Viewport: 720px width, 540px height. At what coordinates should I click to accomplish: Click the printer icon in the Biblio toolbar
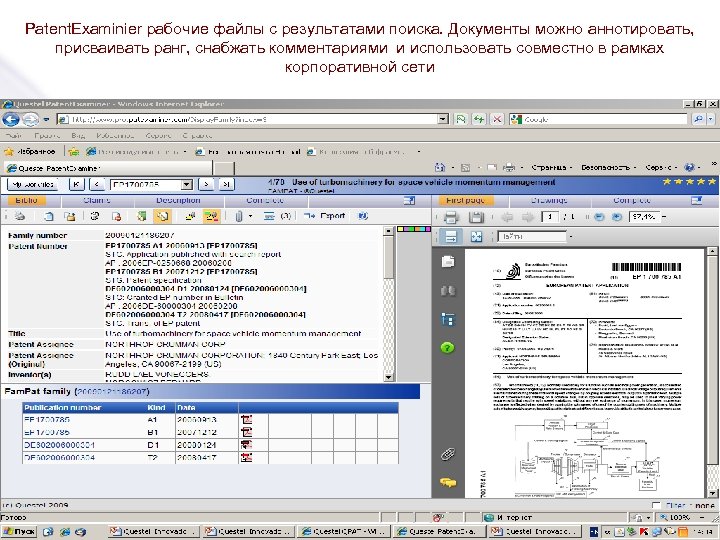pos(19,216)
